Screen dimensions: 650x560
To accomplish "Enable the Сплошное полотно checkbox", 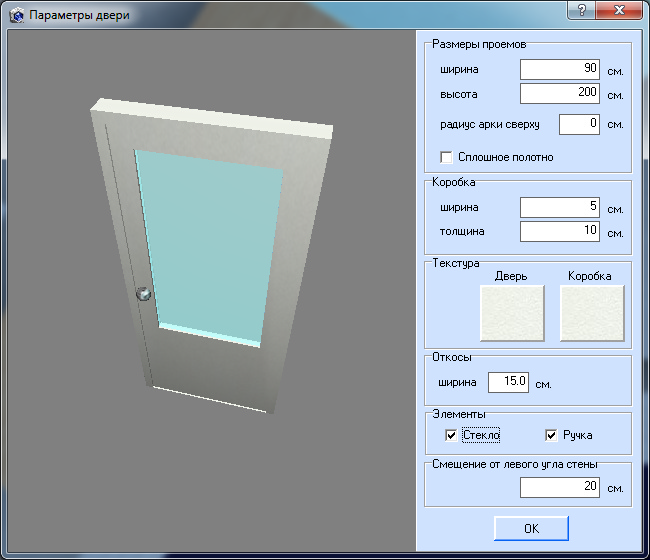I will point(447,157).
